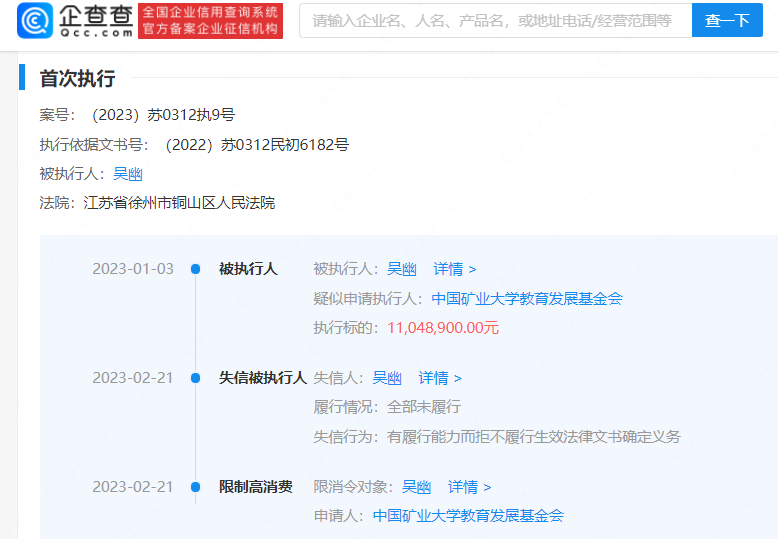
Task: Open 中国矿业大学教育发展基金会 link after 申请人
Action: pos(468,516)
